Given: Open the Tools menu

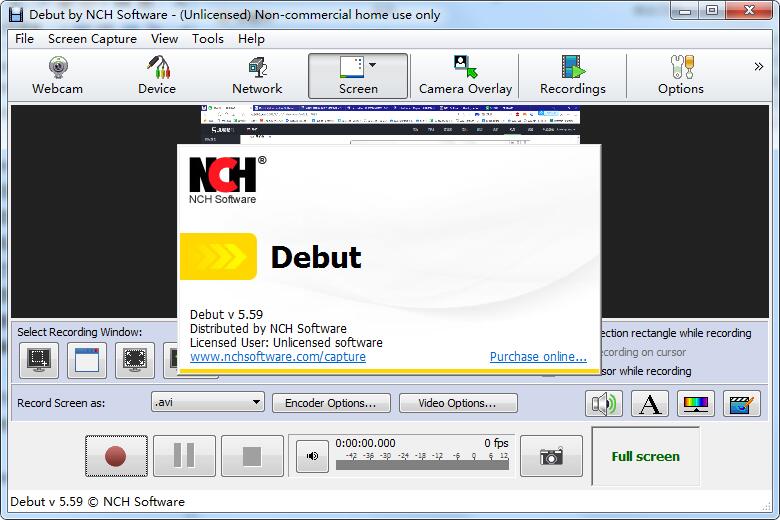Looking at the screenshot, I should coord(208,39).
